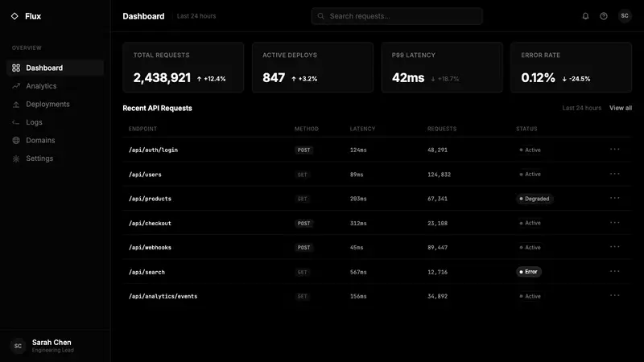Open the Logs section
Viewport: 644px width, 362px height.
[x=55, y=122]
